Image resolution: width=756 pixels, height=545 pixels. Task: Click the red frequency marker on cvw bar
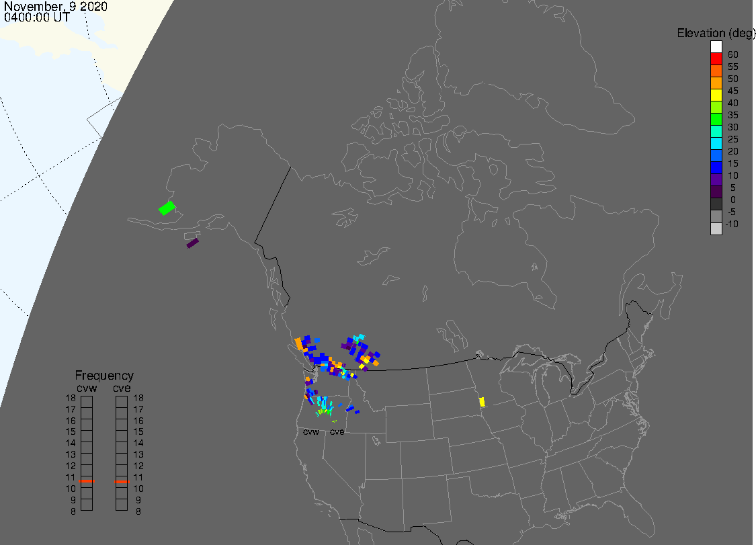point(87,481)
